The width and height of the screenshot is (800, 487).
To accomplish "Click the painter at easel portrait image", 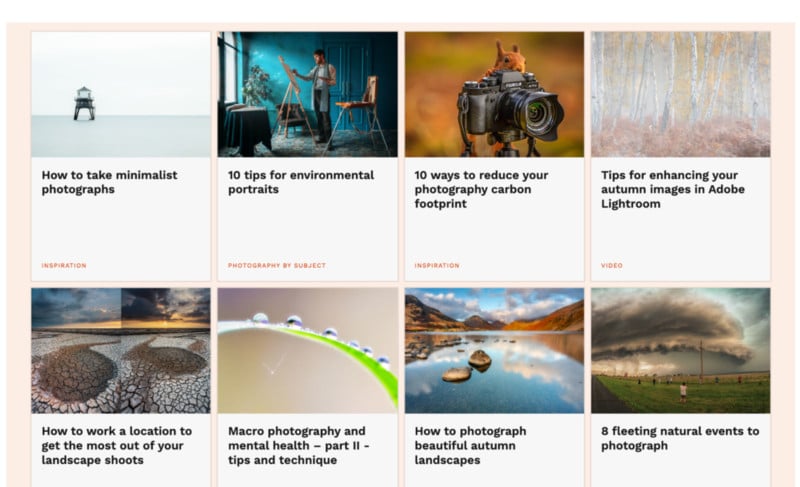I will pyautogui.click(x=308, y=94).
